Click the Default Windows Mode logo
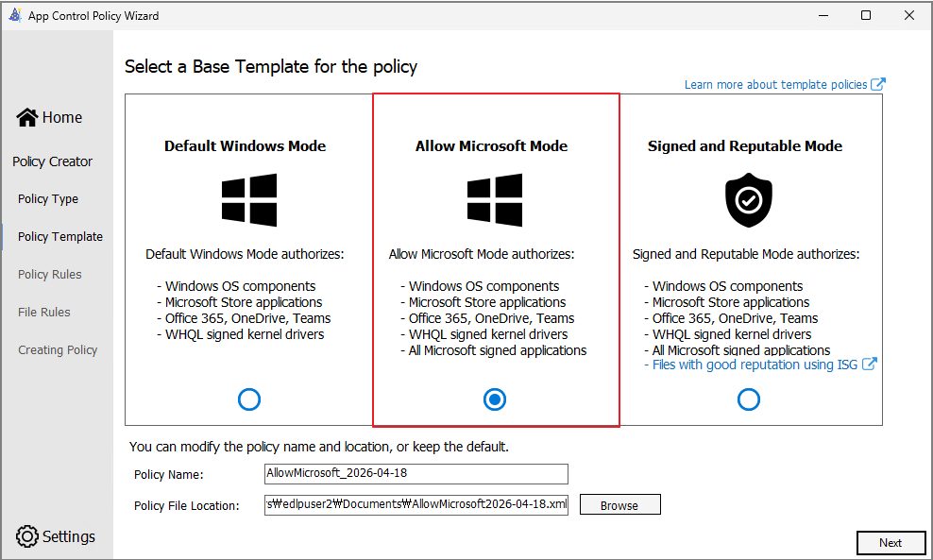 (x=248, y=200)
